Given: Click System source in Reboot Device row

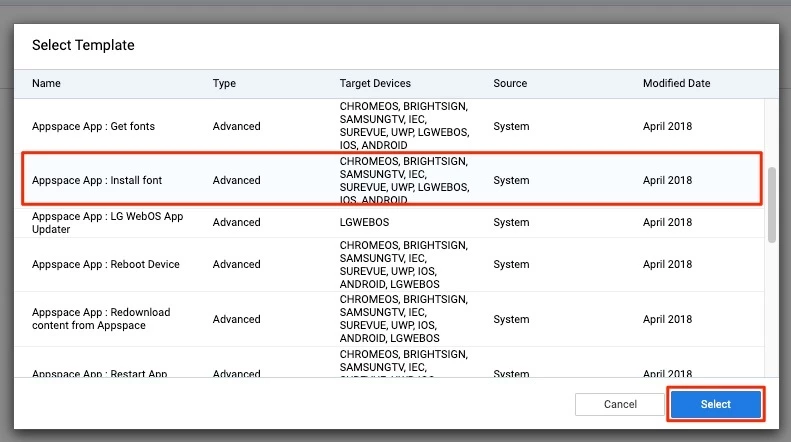Looking at the screenshot, I should point(511,264).
